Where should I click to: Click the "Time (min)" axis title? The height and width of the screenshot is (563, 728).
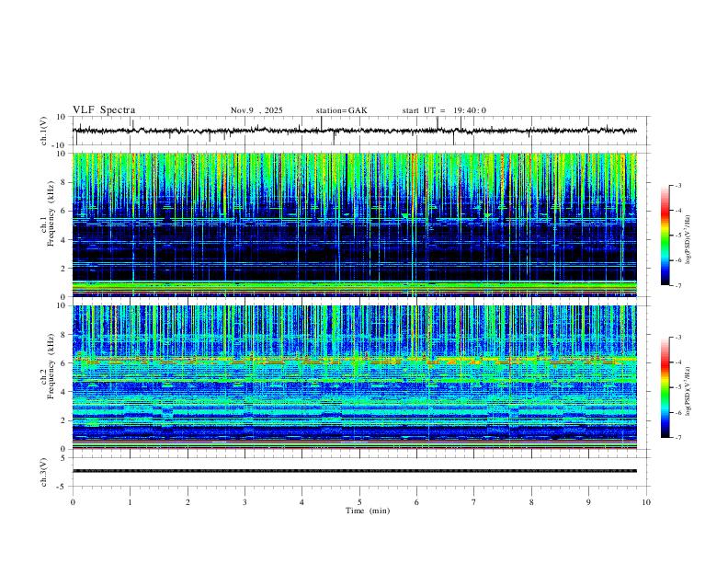click(x=368, y=511)
